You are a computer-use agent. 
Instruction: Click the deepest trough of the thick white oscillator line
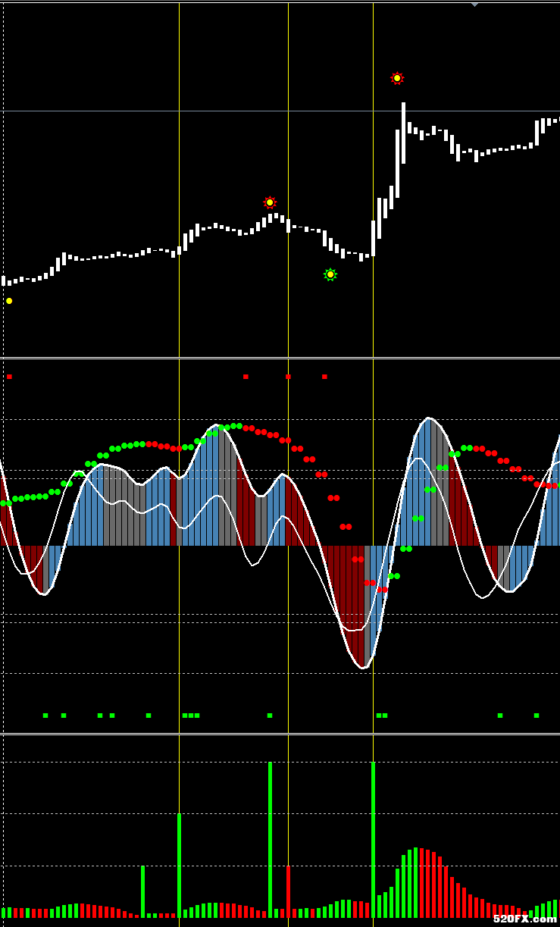364,668
